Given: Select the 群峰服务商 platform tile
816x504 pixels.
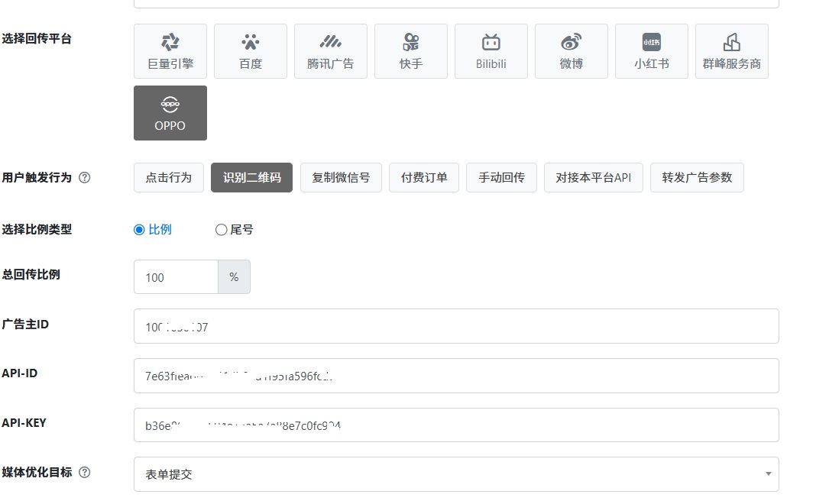Looking at the screenshot, I should click(x=731, y=51).
